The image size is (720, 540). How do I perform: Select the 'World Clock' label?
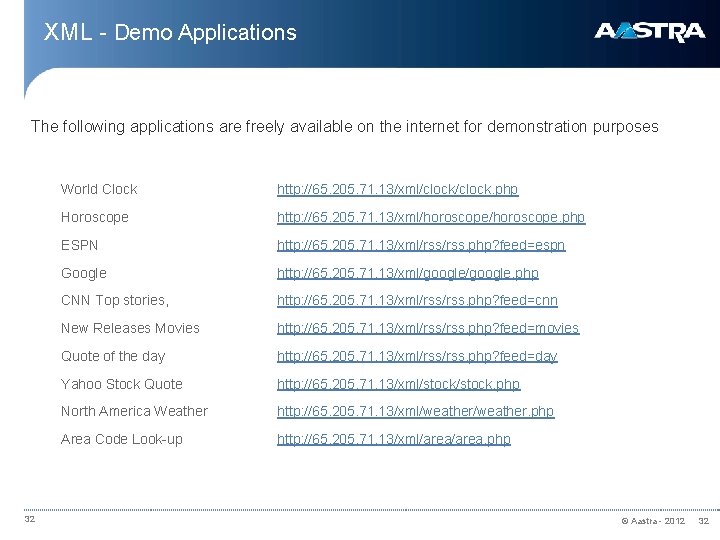pyautogui.click(x=99, y=189)
